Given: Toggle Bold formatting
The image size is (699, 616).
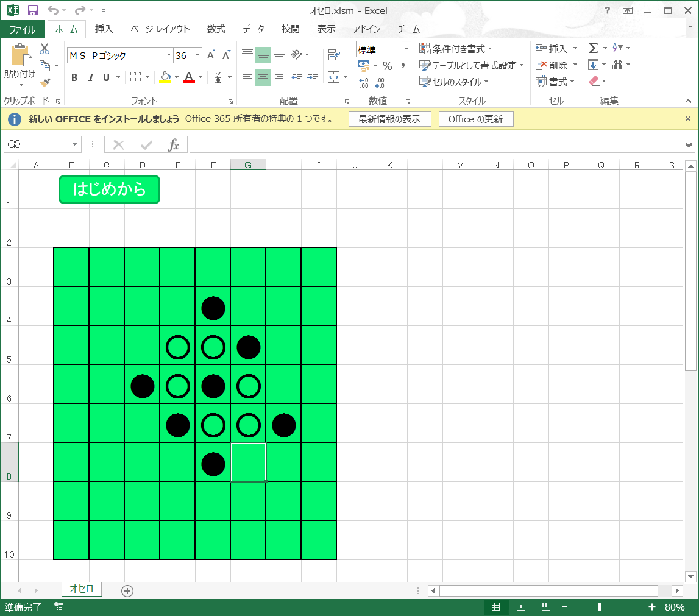Looking at the screenshot, I should tap(74, 77).
